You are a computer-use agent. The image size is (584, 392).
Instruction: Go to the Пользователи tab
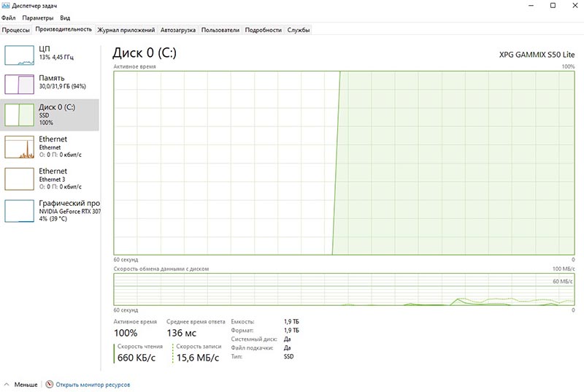tap(220, 30)
